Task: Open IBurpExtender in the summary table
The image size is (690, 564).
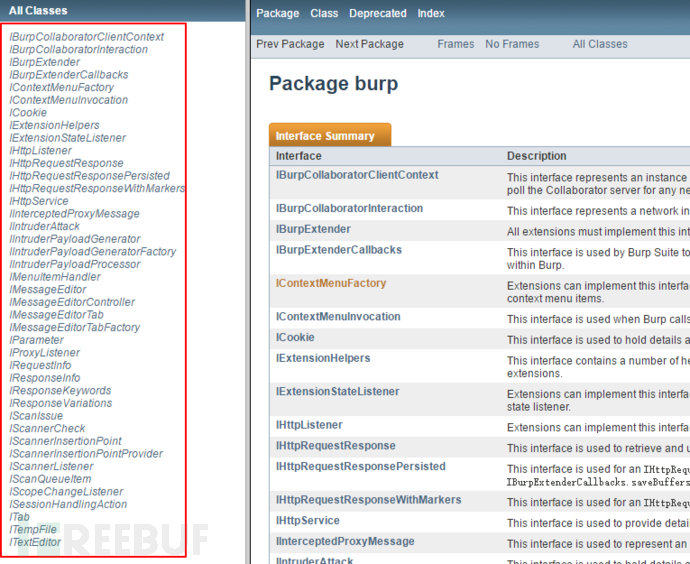Action: 313,229
